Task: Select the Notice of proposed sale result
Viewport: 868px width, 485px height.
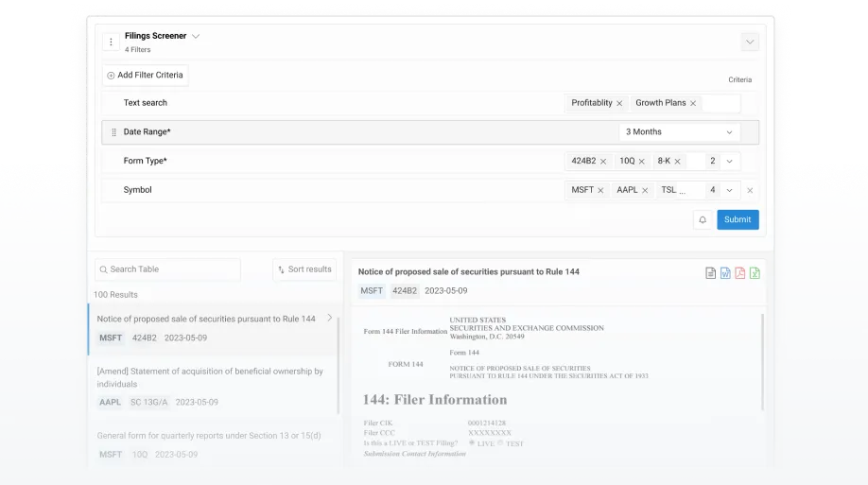Action: pos(213,328)
